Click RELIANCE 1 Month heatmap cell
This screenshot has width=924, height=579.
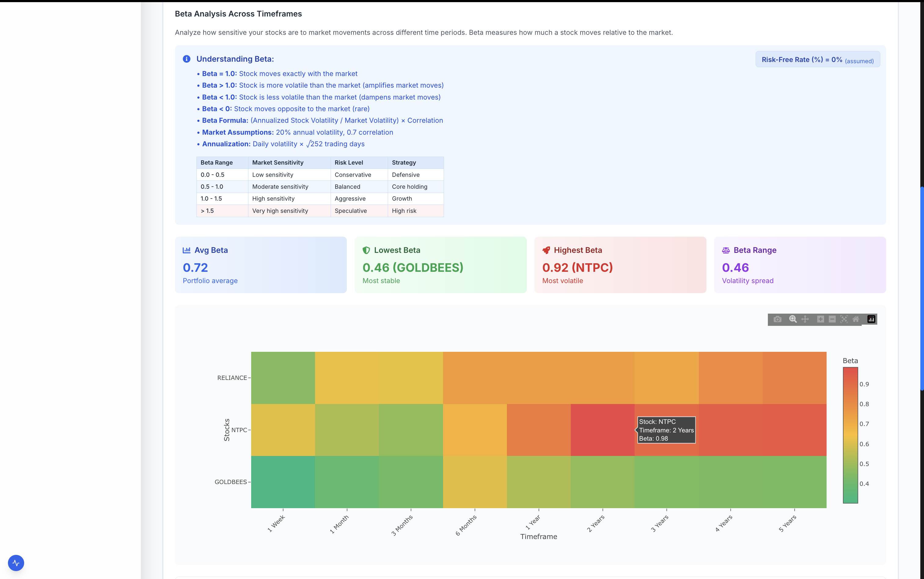[x=347, y=377]
